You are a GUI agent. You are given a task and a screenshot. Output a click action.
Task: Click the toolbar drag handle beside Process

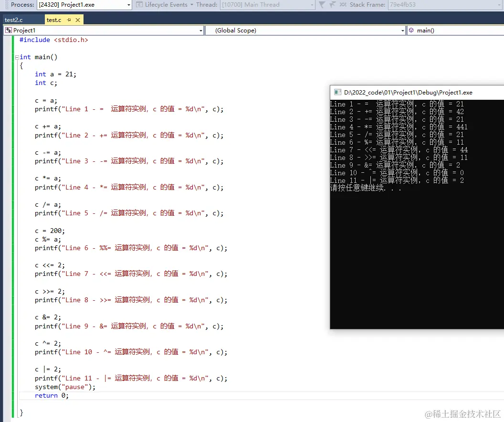pos(6,5)
